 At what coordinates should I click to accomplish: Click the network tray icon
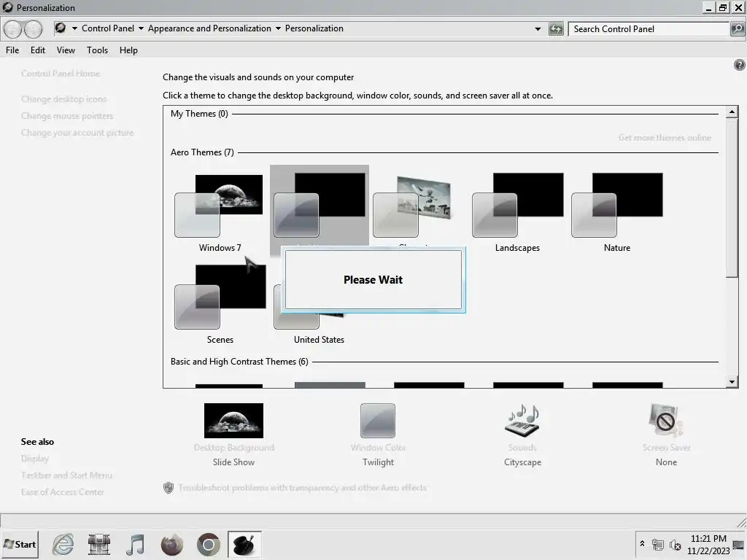click(x=658, y=544)
